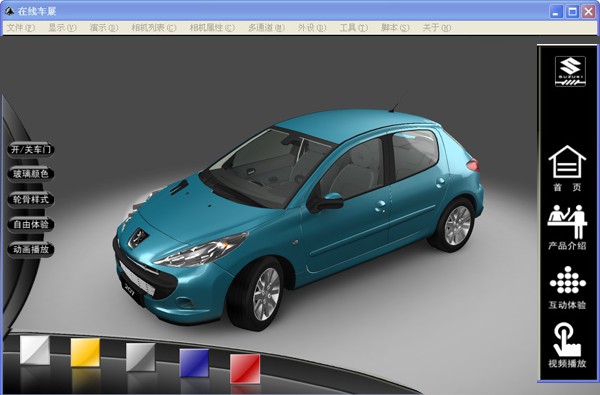Select 互动体验 interactive experience icon
The height and width of the screenshot is (395, 600).
coord(567,288)
